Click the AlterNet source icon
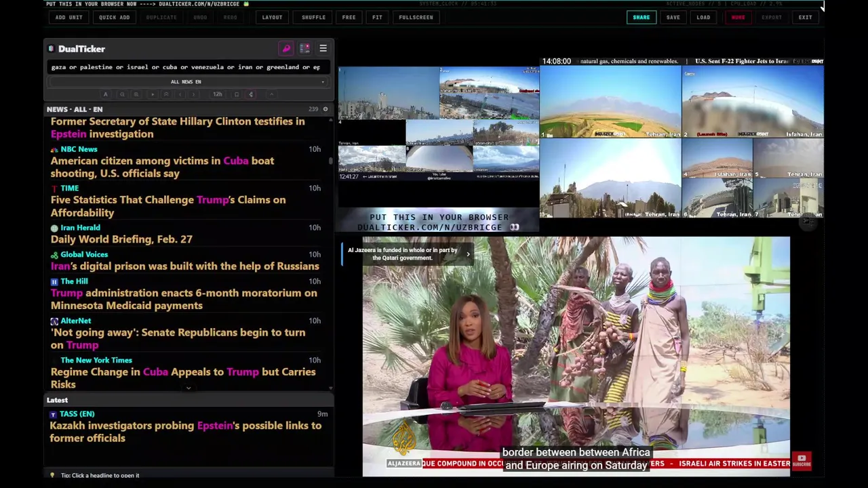 (54, 321)
